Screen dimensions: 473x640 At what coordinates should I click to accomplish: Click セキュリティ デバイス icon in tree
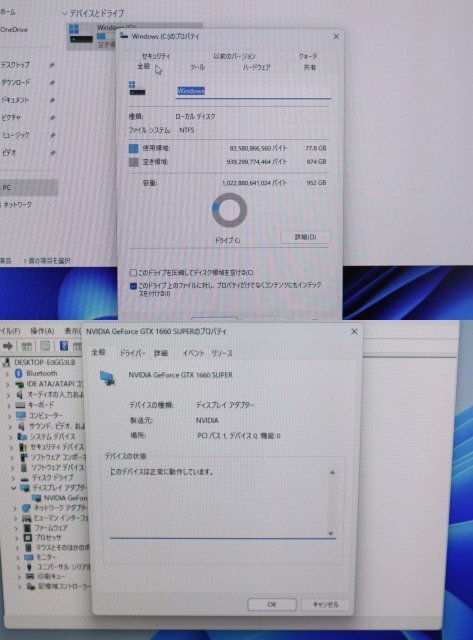tap(24, 447)
